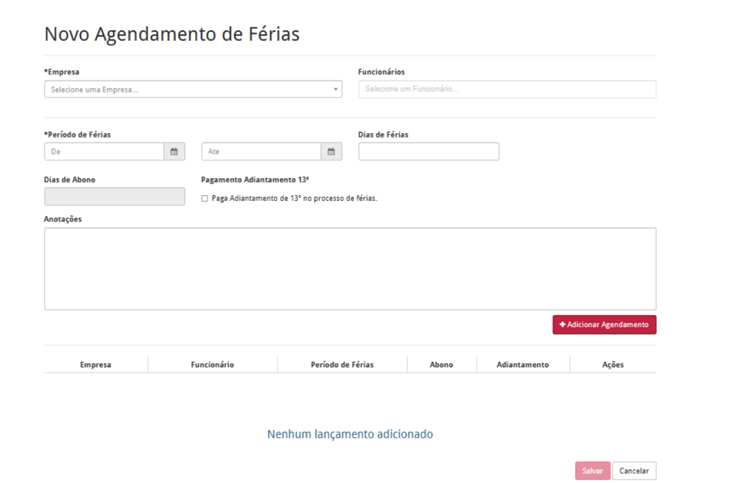Click inside the Anotações text area
Screen dimensions: 731x483
(350, 268)
